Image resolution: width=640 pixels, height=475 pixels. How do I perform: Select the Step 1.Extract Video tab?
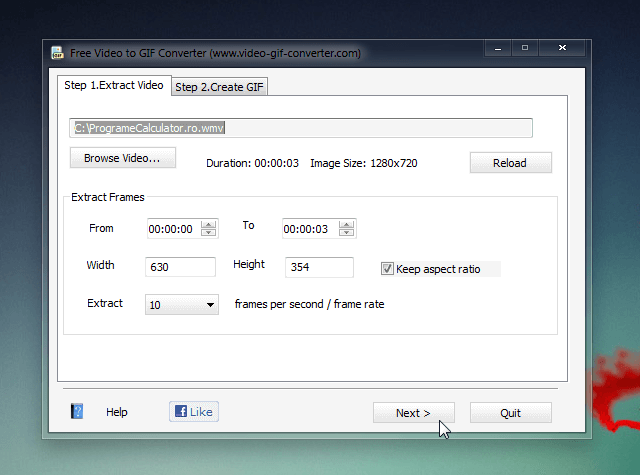click(x=113, y=86)
